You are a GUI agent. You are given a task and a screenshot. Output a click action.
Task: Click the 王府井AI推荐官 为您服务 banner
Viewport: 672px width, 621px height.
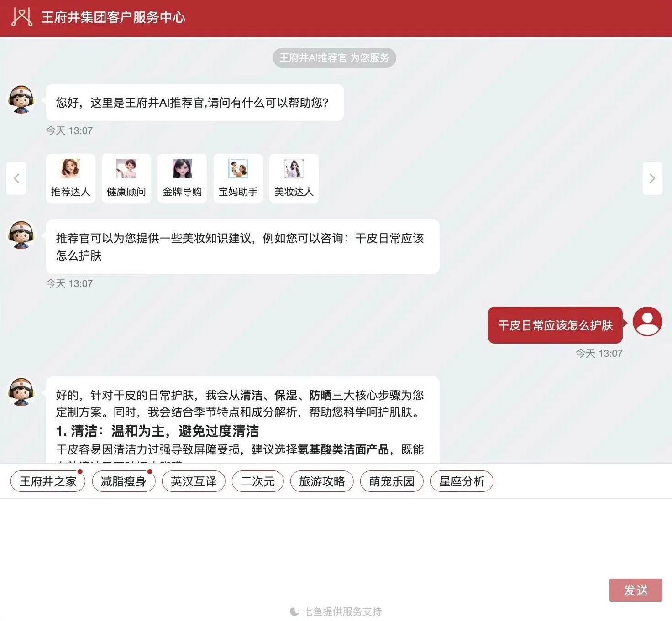(x=334, y=58)
